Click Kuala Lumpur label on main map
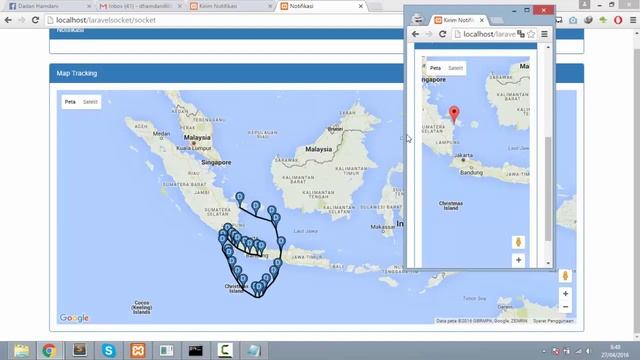Viewport: 640px width, 360px height. tap(194, 148)
